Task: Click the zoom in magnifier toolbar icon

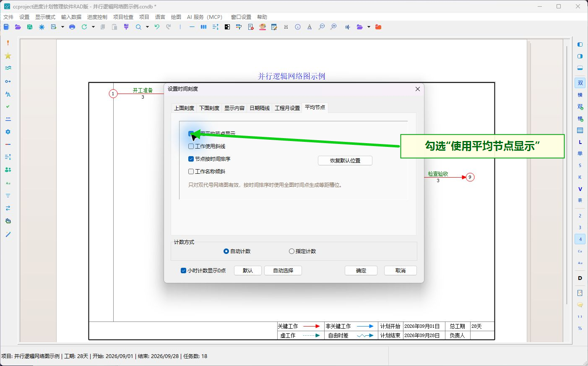Action: pos(333,27)
